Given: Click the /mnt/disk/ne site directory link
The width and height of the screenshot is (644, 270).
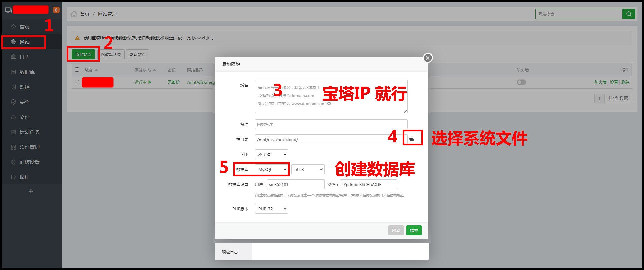Looking at the screenshot, I should pos(200,82).
